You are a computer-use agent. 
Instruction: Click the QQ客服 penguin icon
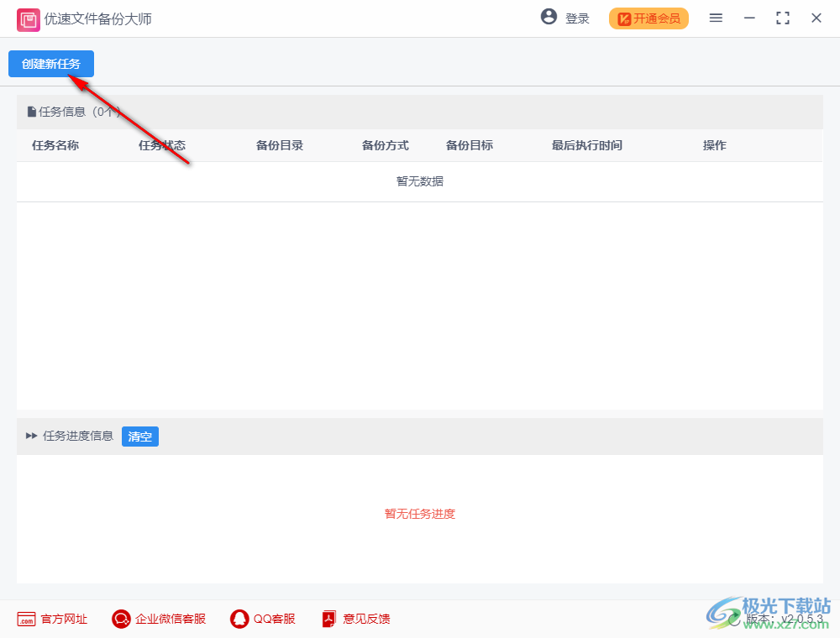(238, 619)
